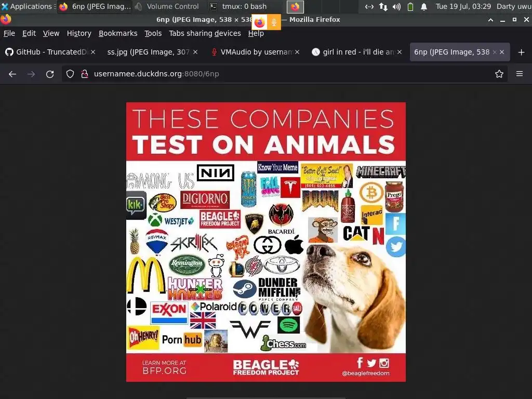The image size is (532, 399).
Task: Click the @beaglefreedom handle in the image
Action: 365,373
